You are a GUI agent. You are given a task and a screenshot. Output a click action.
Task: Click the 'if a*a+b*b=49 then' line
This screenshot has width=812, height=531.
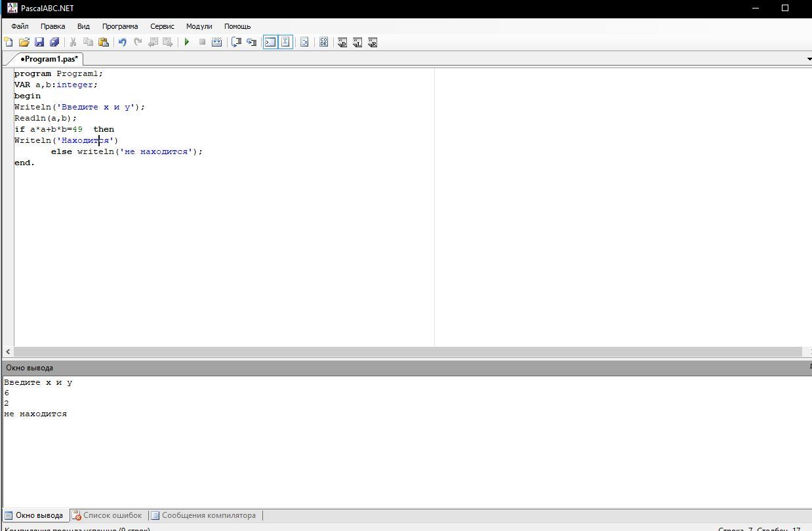tap(64, 129)
